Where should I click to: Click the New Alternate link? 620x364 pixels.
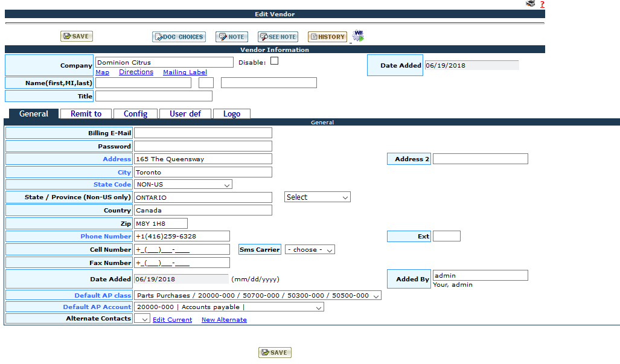[224, 320]
